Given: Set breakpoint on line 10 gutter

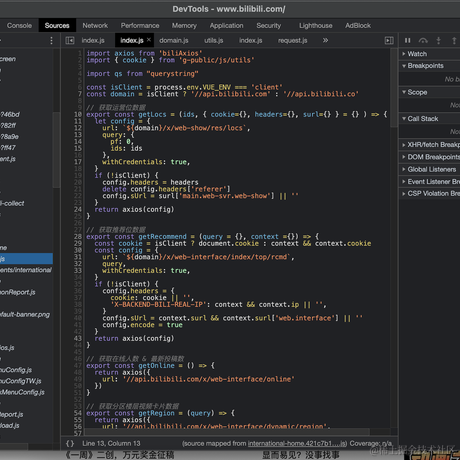Looking at the screenshot, I should pos(78,114).
